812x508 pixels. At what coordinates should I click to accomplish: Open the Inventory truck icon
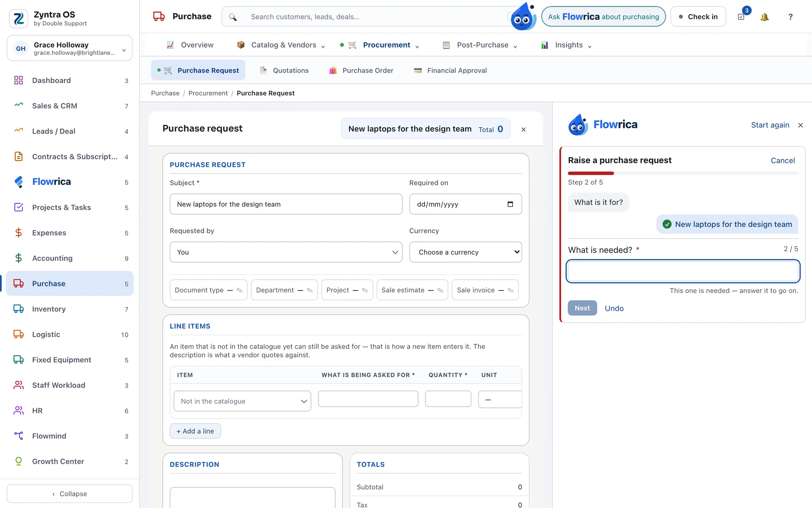click(x=19, y=309)
